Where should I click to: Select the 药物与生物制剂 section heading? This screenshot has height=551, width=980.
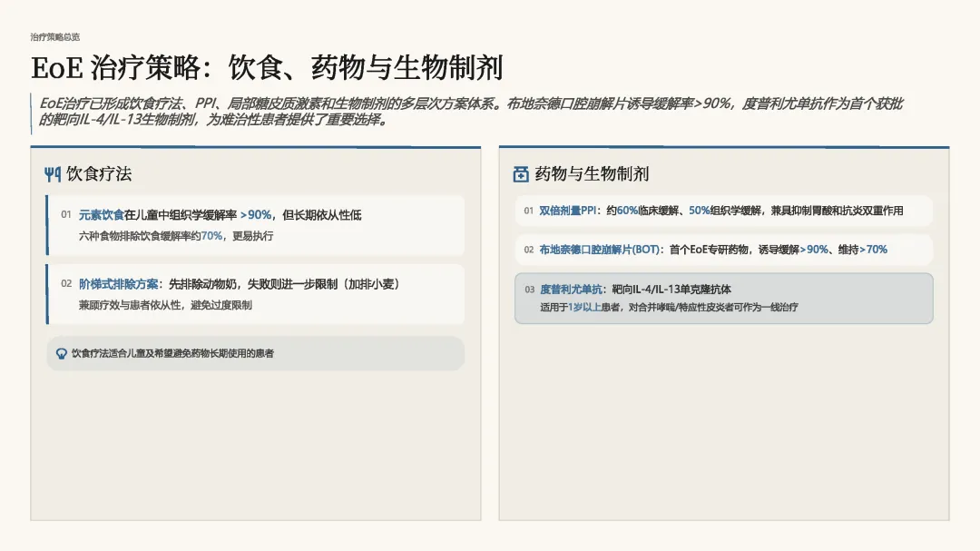(592, 174)
